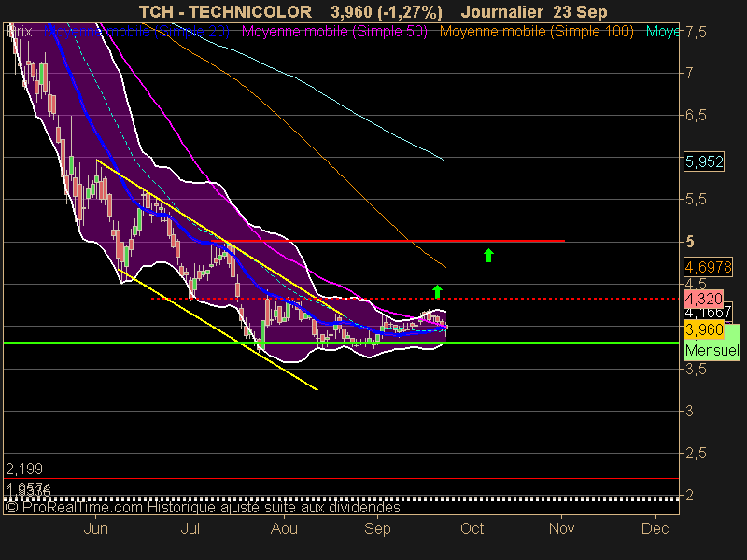This screenshot has width=747, height=560.
Task: Click the 2,199 level label
Action: pyautogui.click(x=24, y=469)
